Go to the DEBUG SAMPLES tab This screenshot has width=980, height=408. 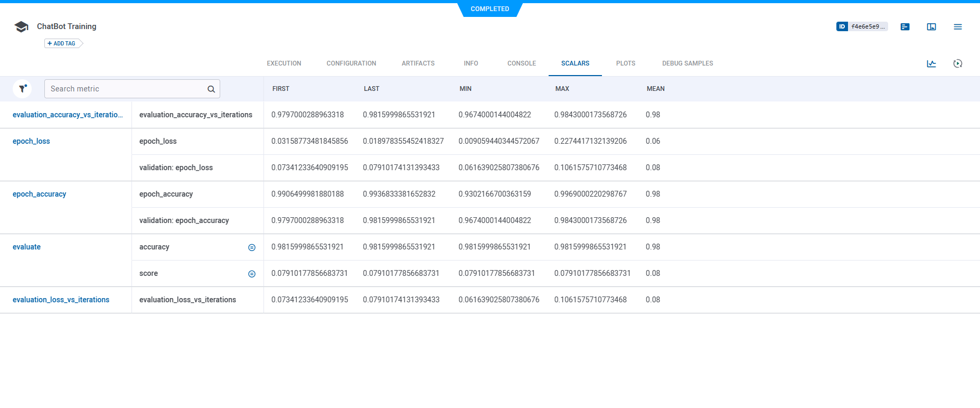click(687, 63)
